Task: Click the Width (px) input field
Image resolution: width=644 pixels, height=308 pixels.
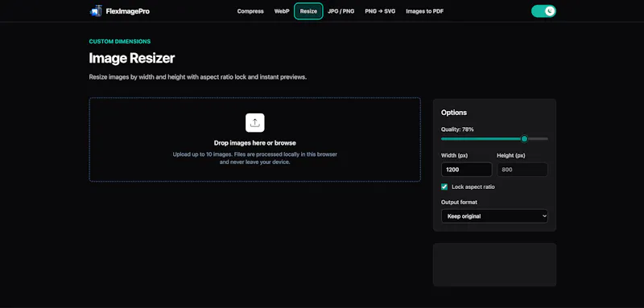Action: tap(467, 170)
